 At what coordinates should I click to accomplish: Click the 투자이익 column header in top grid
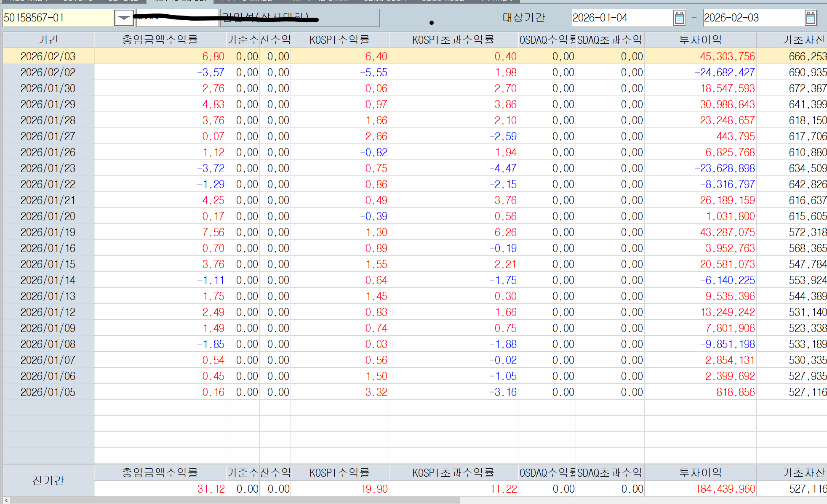point(700,40)
